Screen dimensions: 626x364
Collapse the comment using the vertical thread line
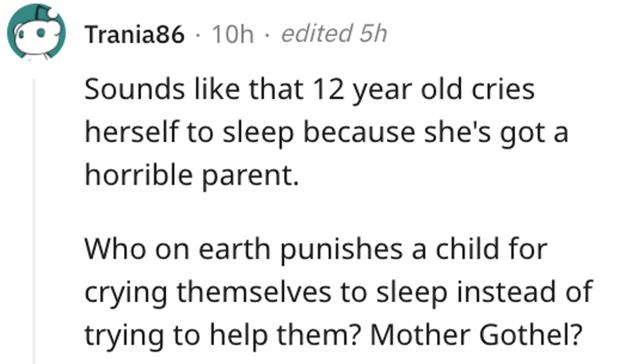pyautogui.click(x=34, y=221)
